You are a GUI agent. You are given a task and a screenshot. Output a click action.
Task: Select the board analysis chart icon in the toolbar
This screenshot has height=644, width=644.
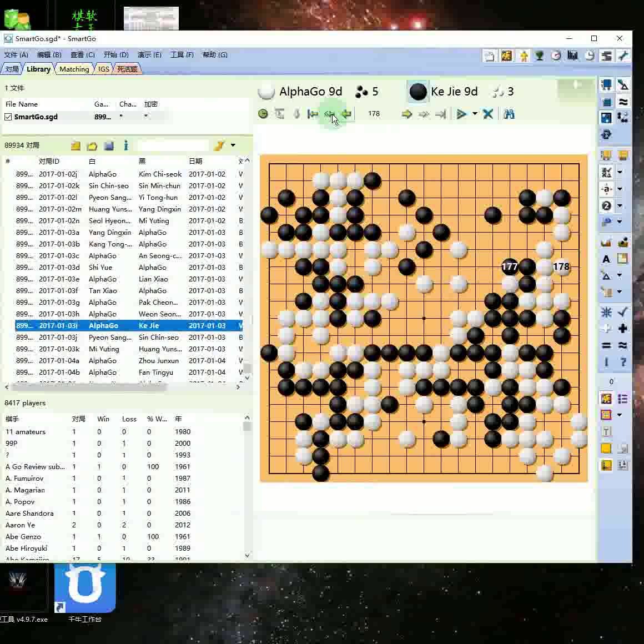(x=572, y=56)
